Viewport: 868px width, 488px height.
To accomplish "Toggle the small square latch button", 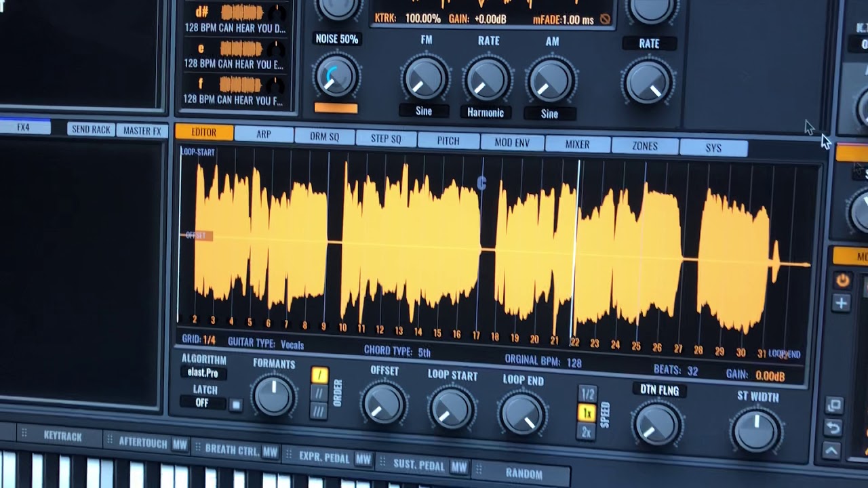I will [x=235, y=405].
